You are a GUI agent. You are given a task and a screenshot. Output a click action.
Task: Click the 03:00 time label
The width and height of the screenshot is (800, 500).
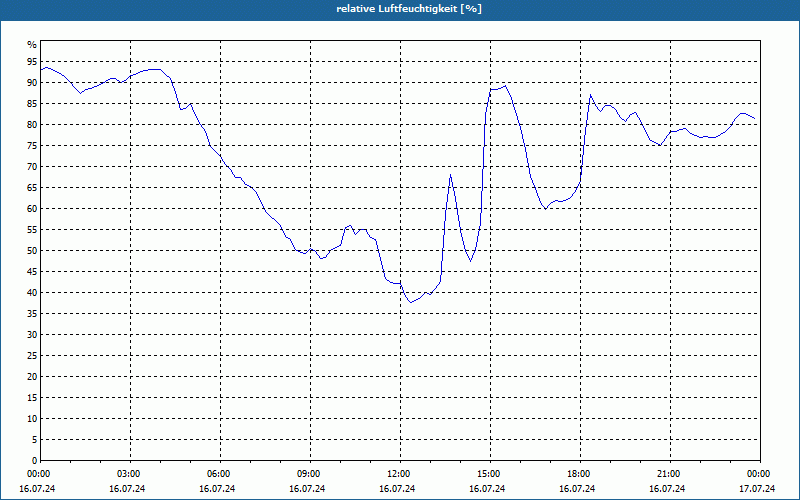click(130, 474)
